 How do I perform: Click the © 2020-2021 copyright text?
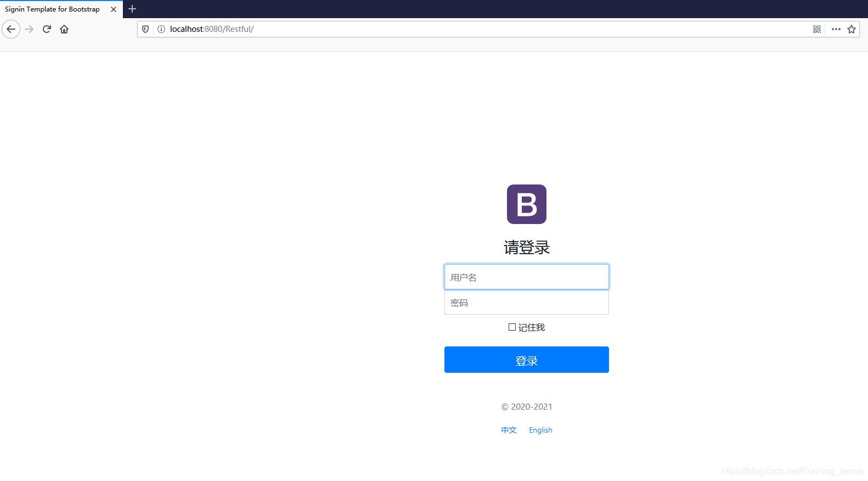(527, 407)
